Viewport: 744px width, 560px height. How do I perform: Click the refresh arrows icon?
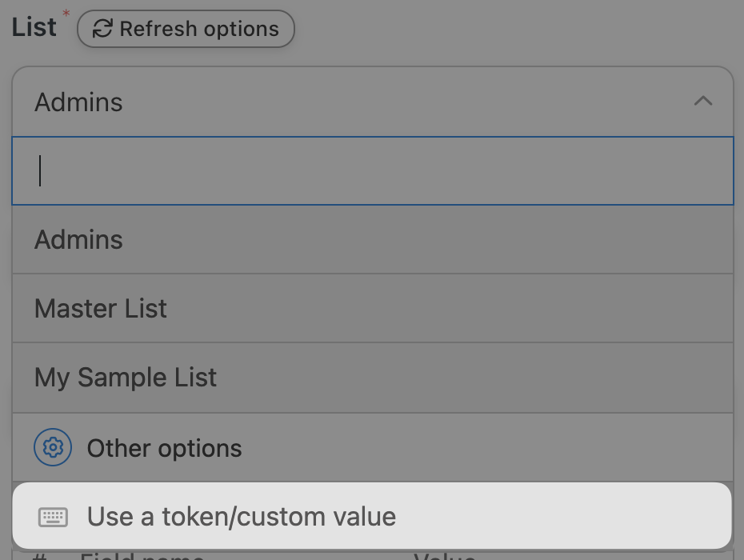(102, 29)
